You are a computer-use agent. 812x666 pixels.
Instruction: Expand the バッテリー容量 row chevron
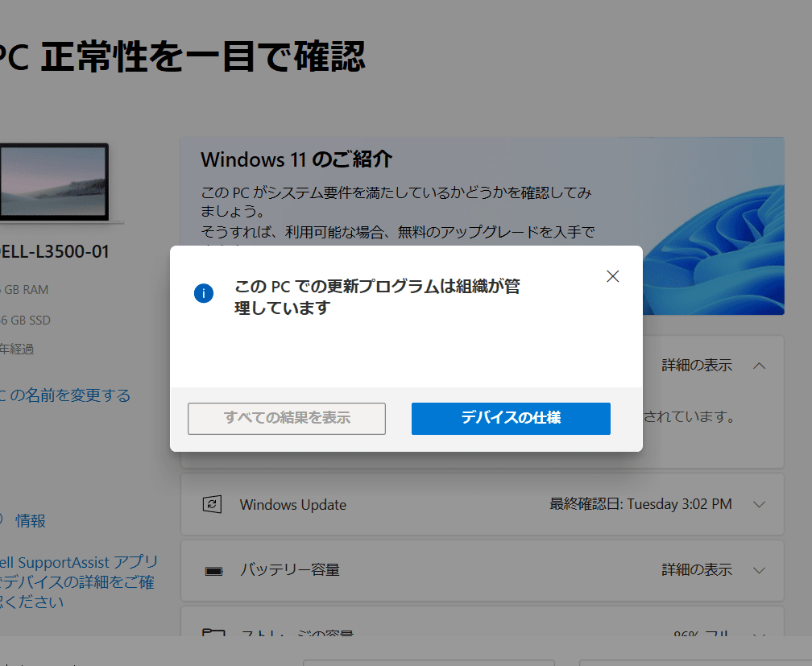[x=759, y=570]
